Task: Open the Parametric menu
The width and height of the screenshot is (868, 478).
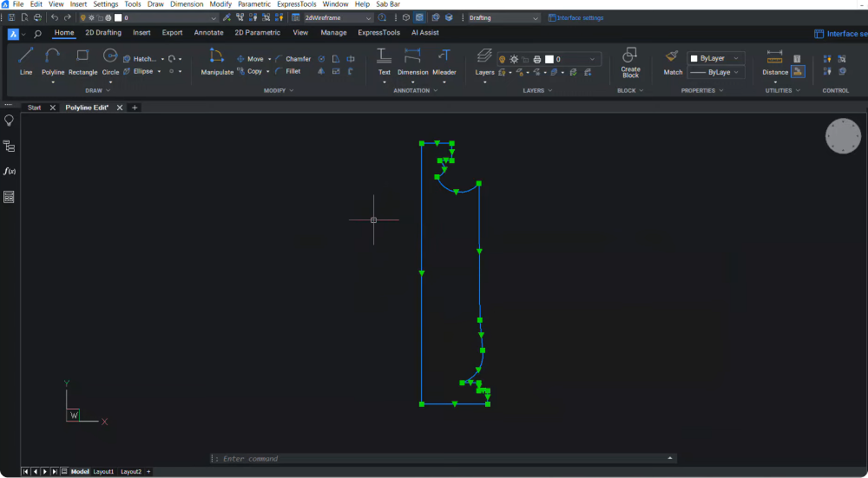Action: pyautogui.click(x=254, y=4)
